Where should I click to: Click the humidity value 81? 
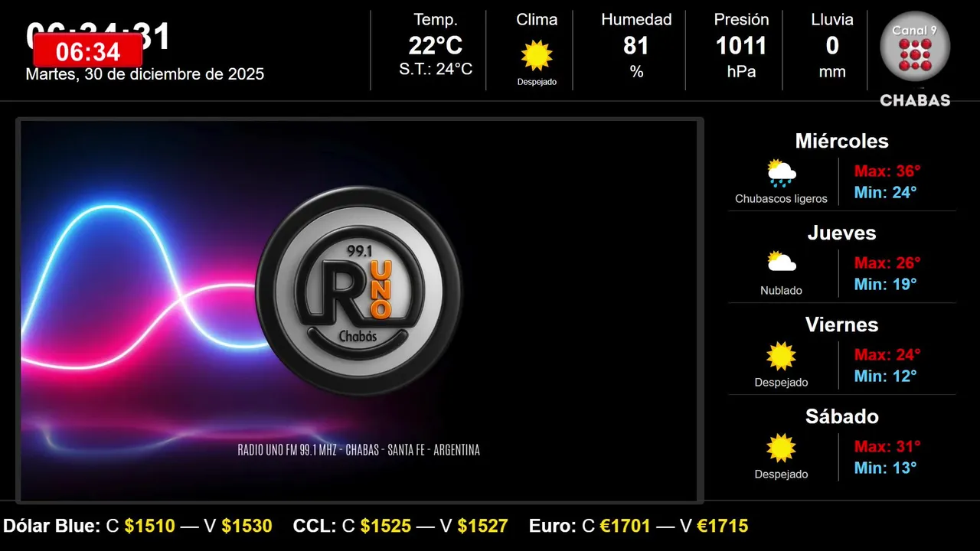click(636, 46)
